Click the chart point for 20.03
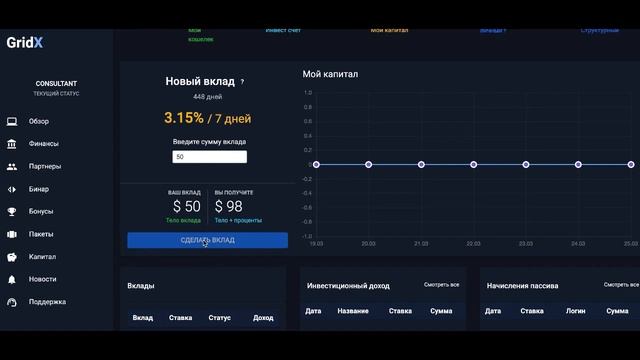The image size is (640, 360). click(369, 164)
